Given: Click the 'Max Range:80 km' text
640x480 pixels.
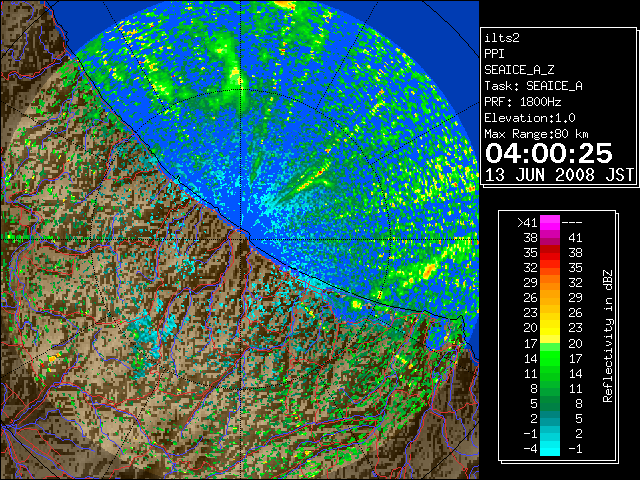Looking at the screenshot, I should 536,134.
